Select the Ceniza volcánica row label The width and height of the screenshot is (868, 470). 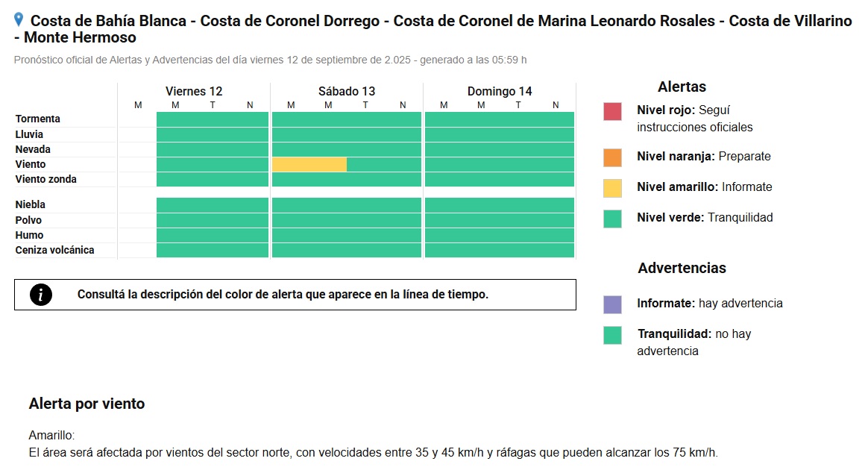(x=54, y=250)
